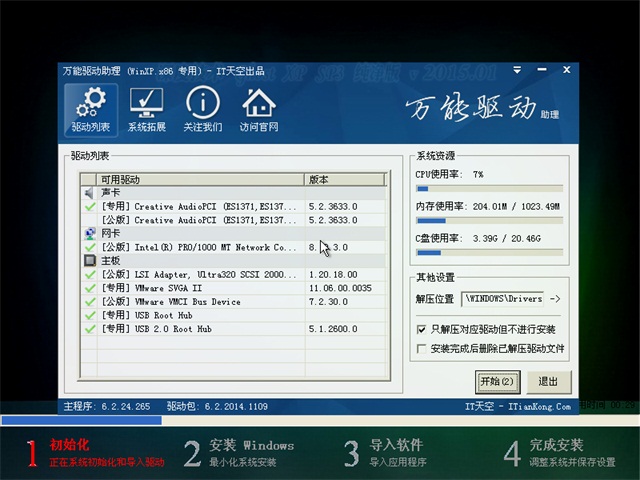The height and width of the screenshot is (480, 640).
Task: Select the LSI Adapter Ultra320 SCSI row
Action: coord(200,274)
